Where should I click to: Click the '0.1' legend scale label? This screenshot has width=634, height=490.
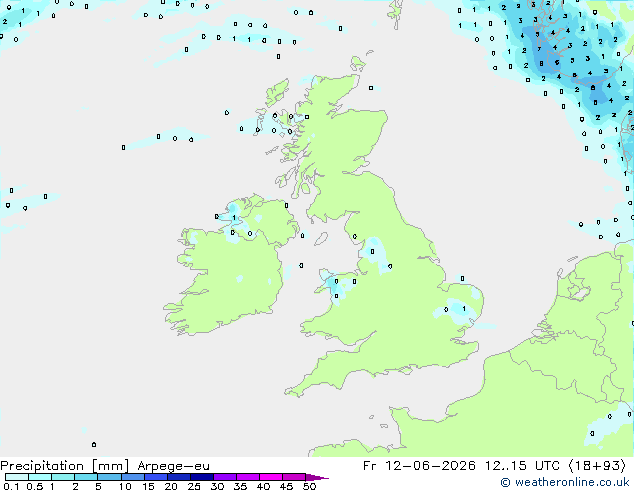(11, 486)
